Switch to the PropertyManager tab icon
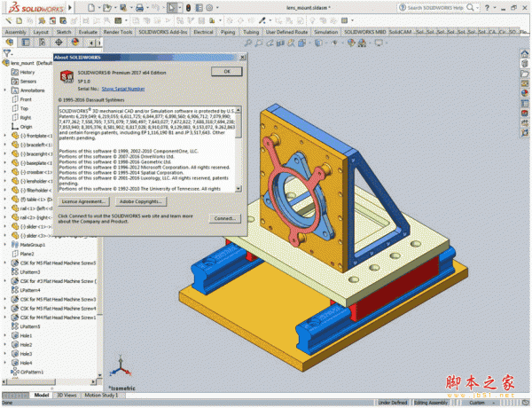Image resolution: width=532 pixels, height=408 pixels. [26, 42]
